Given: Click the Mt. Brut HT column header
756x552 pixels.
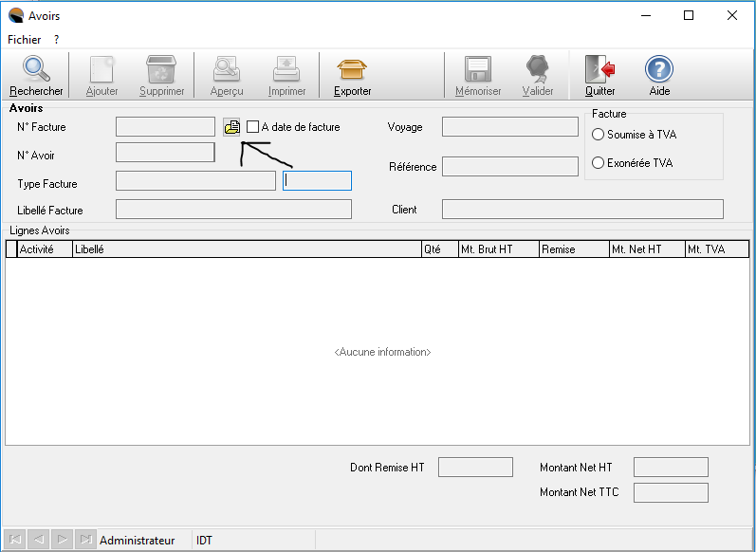Looking at the screenshot, I should (x=497, y=249).
